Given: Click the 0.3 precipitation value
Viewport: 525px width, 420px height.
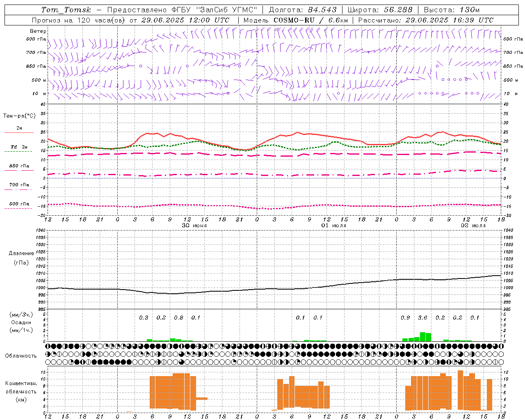Looking at the screenshot, I should [x=144, y=318].
